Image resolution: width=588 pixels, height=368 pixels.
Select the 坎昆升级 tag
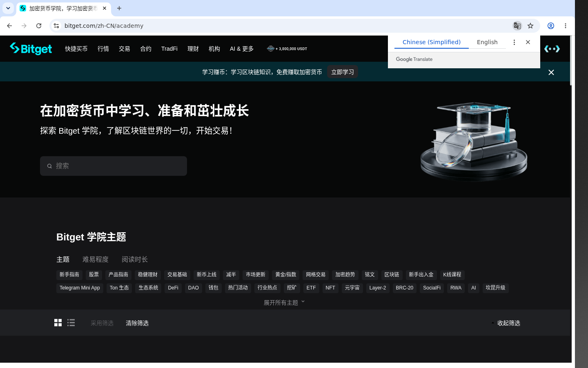(496, 288)
